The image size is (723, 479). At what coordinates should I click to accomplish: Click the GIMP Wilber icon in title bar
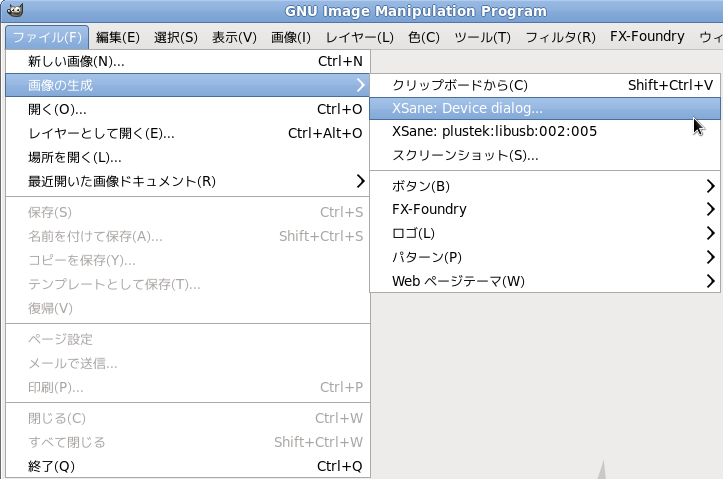[x=15, y=10]
